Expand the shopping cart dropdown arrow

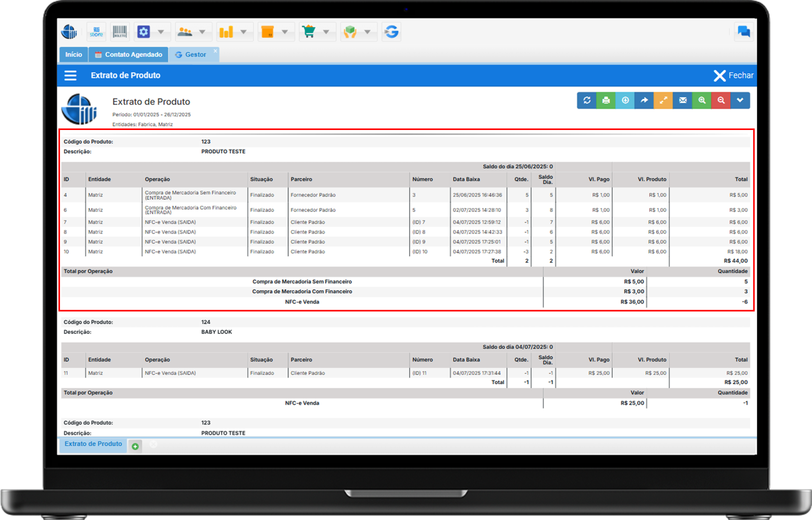pyautogui.click(x=326, y=32)
